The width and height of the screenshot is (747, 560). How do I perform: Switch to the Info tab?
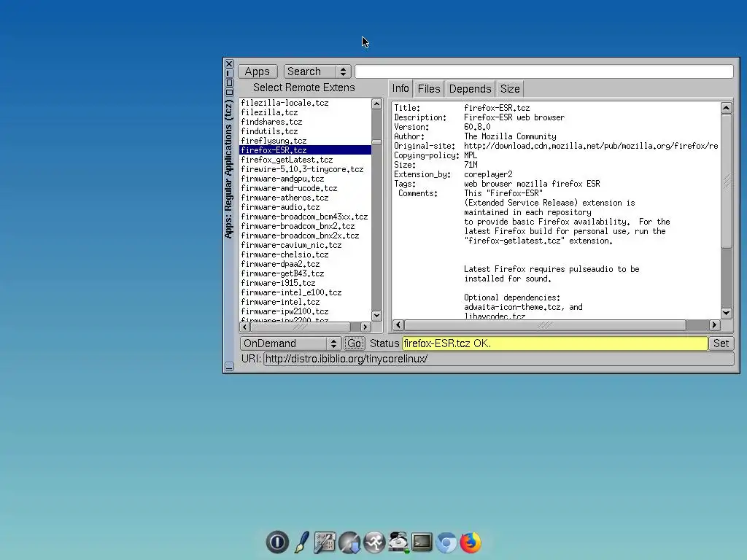400,88
